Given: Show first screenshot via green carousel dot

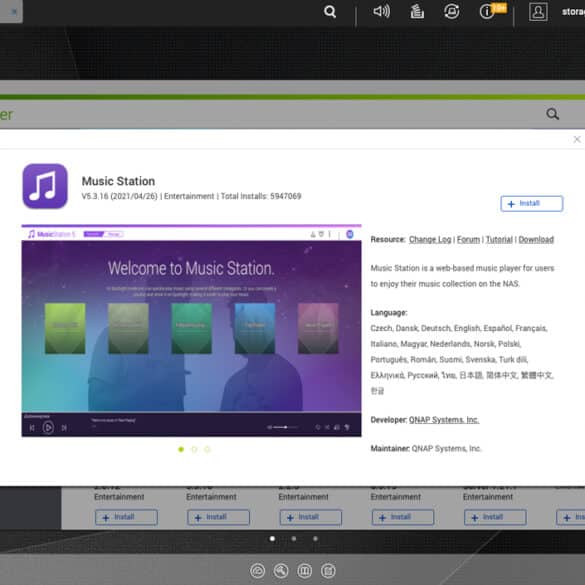Looking at the screenshot, I should (x=181, y=449).
